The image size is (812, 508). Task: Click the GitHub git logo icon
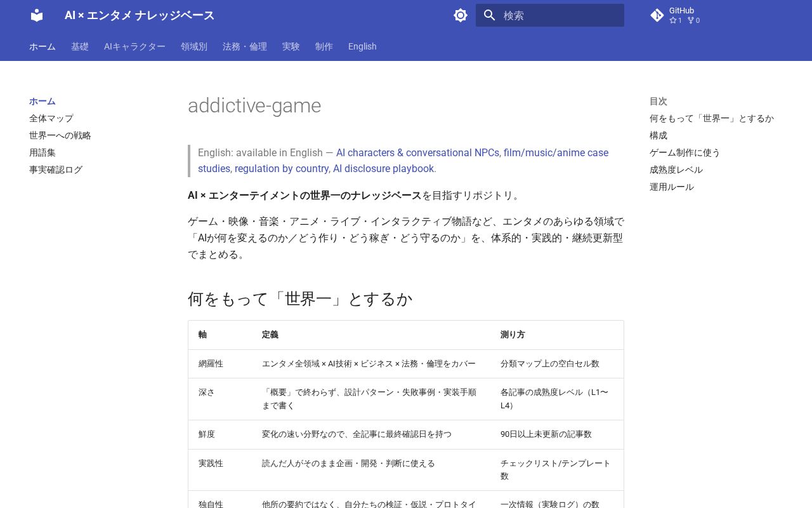(x=657, y=15)
